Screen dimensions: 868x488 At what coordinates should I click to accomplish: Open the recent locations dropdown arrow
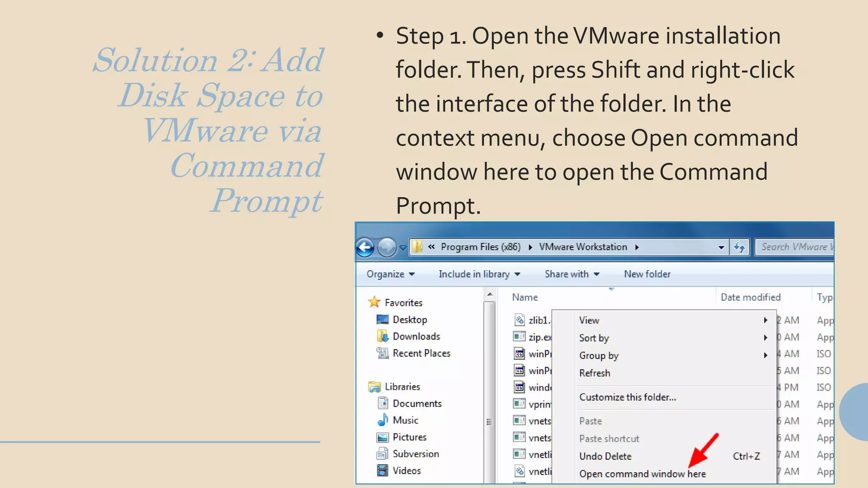coord(403,247)
